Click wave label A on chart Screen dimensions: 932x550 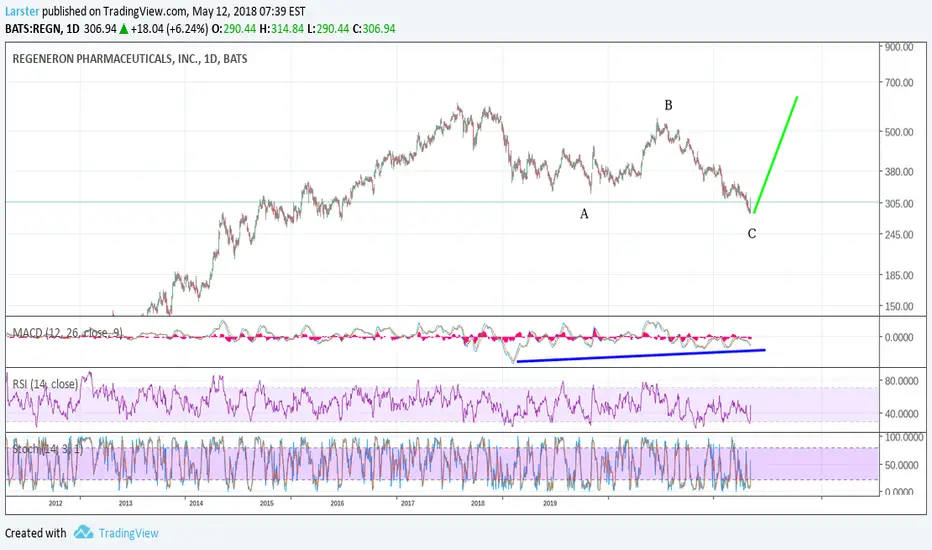pos(584,213)
